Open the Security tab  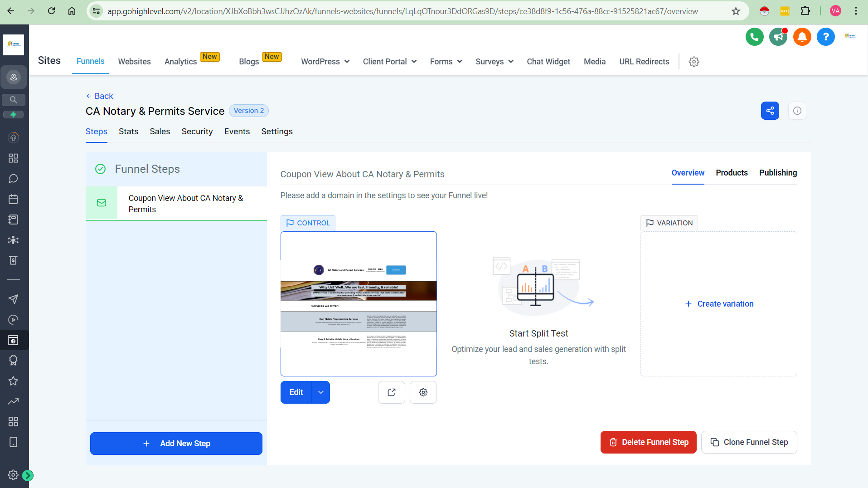[x=197, y=132]
